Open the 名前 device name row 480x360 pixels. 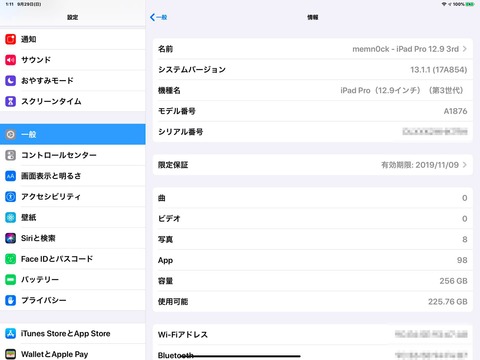pyautogui.click(x=313, y=49)
